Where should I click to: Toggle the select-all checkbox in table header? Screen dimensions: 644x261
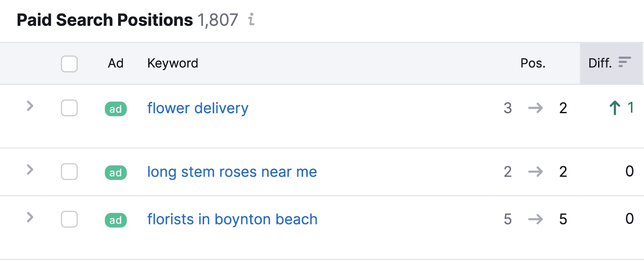click(x=69, y=64)
